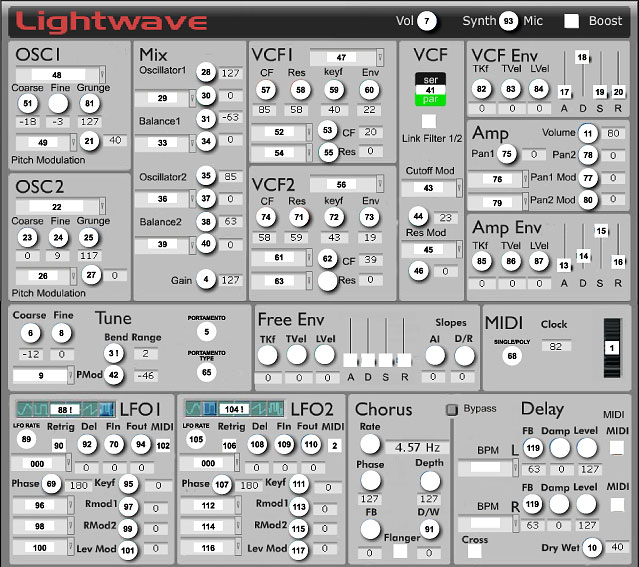The width and height of the screenshot is (639, 567).
Task: Select the random waveform icon in LFO1
Action: click(107, 409)
